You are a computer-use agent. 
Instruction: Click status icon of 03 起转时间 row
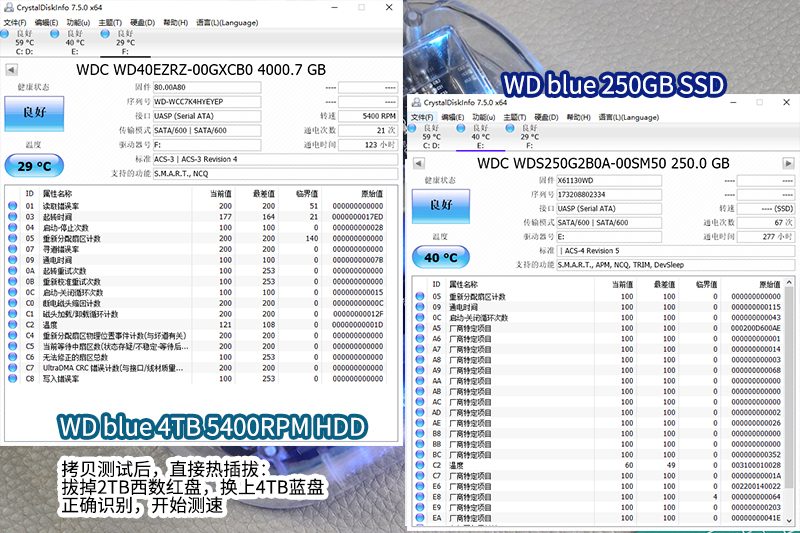pos(12,217)
